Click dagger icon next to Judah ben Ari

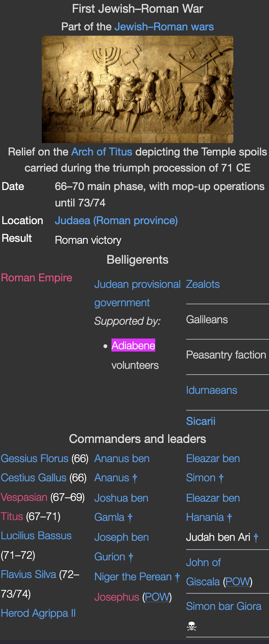[256, 538]
